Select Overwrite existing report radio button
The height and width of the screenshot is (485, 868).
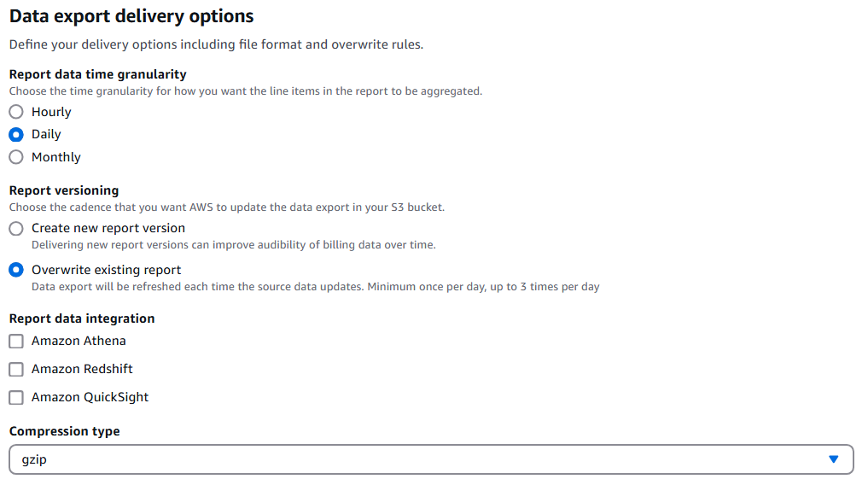(x=16, y=270)
